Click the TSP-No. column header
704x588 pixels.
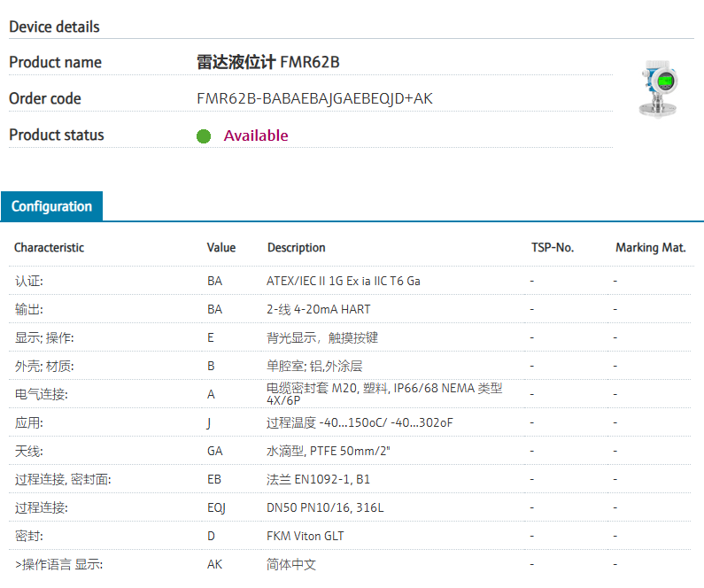[x=552, y=248]
